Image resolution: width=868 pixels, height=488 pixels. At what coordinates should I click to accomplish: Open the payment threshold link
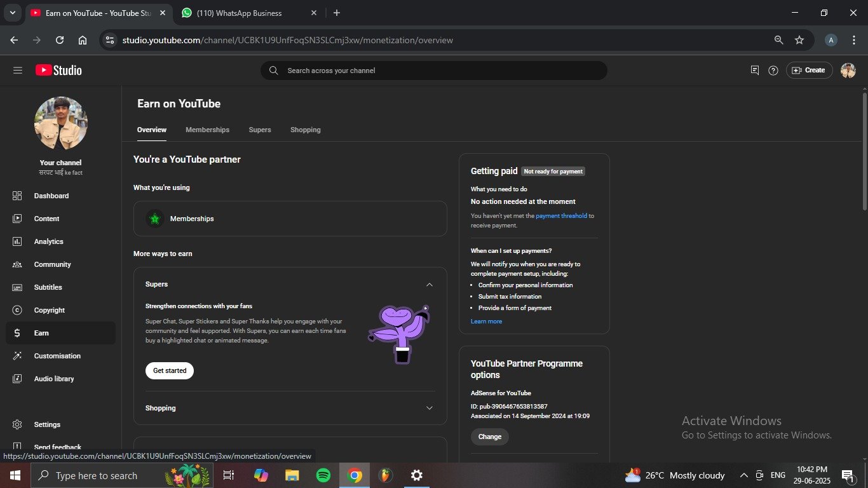tap(561, 216)
